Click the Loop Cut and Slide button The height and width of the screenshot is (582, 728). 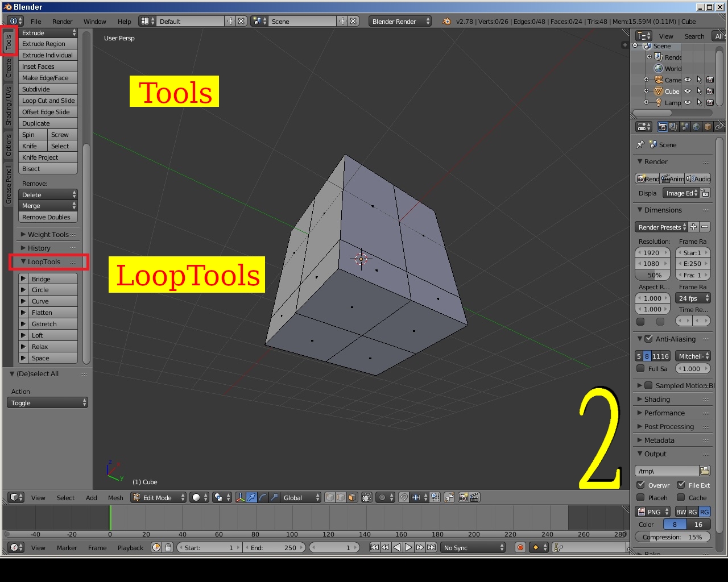[x=48, y=101]
